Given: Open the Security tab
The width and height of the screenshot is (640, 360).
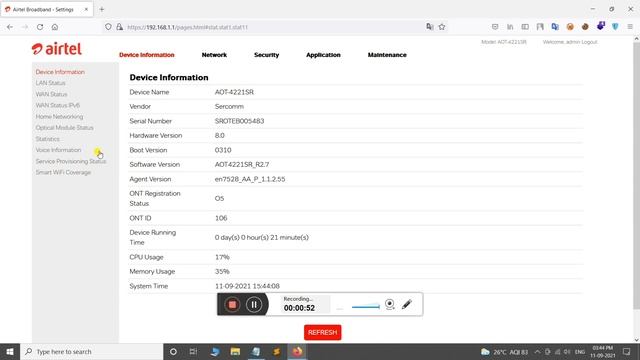Looking at the screenshot, I should point(267,55).
